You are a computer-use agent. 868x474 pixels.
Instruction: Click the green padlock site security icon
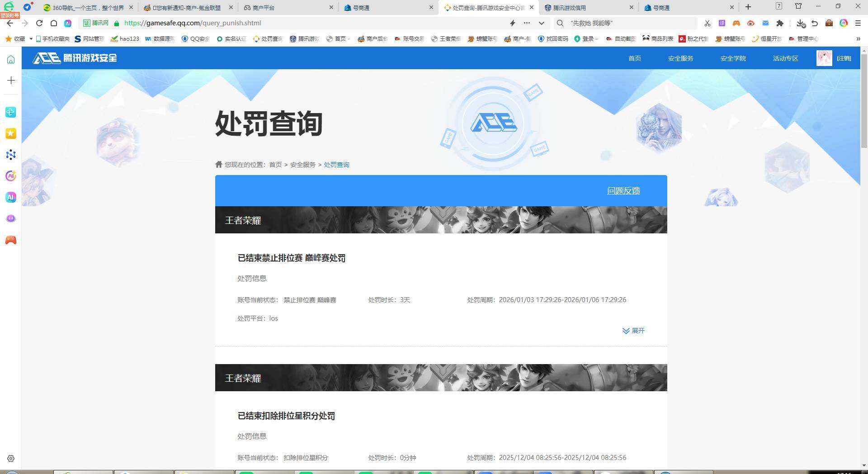tap(117, 23)
